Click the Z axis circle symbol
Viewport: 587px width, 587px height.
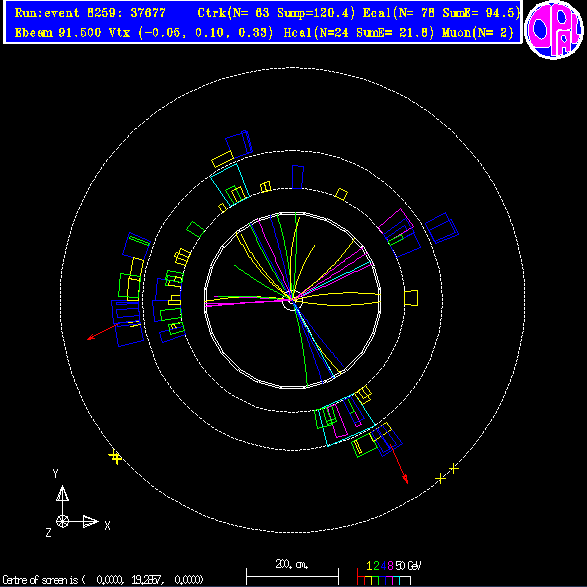click(62, 521)
